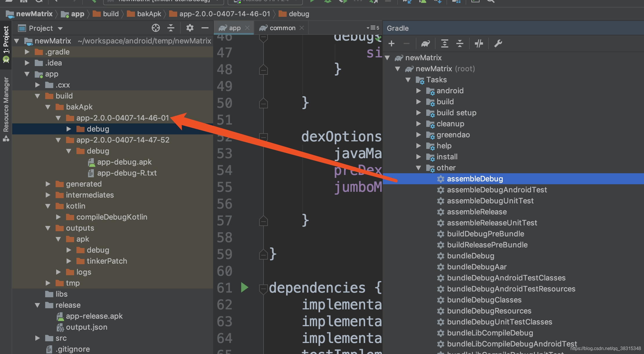This screenshot has height=354, width=644.
Task: Click fold marker at line 59
Action: [x=263, y=254]
